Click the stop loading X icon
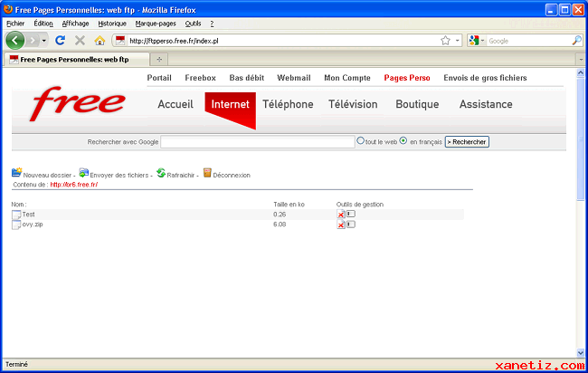Viewport: 588px width, 373px height. pyautogui.click(x=80, y=40)
